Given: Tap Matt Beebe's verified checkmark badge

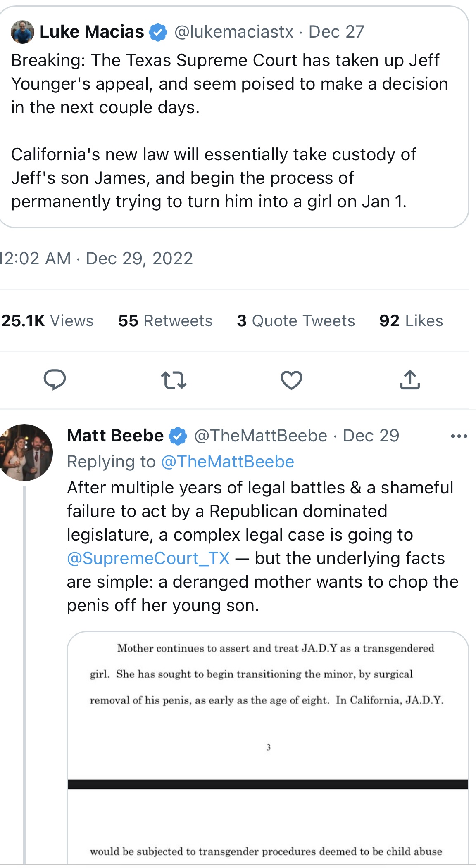Looking at the screenshot, I should tap(178, 436).
